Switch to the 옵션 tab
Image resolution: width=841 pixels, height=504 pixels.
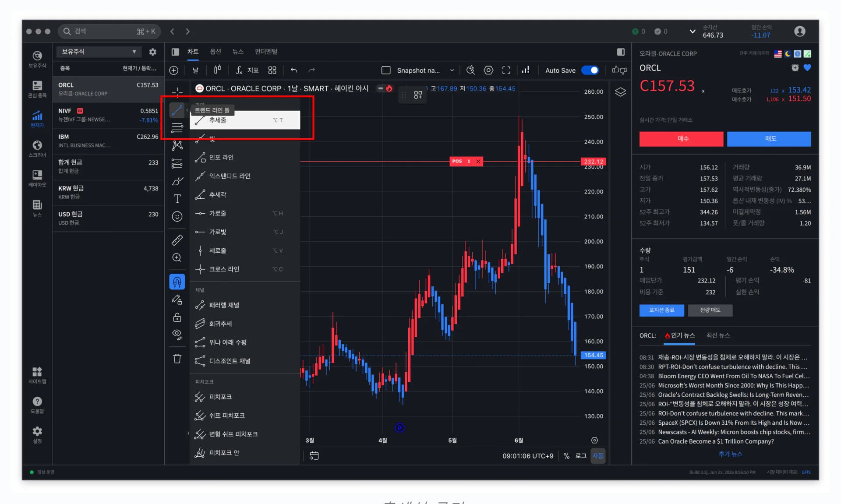tap(216, 52)
